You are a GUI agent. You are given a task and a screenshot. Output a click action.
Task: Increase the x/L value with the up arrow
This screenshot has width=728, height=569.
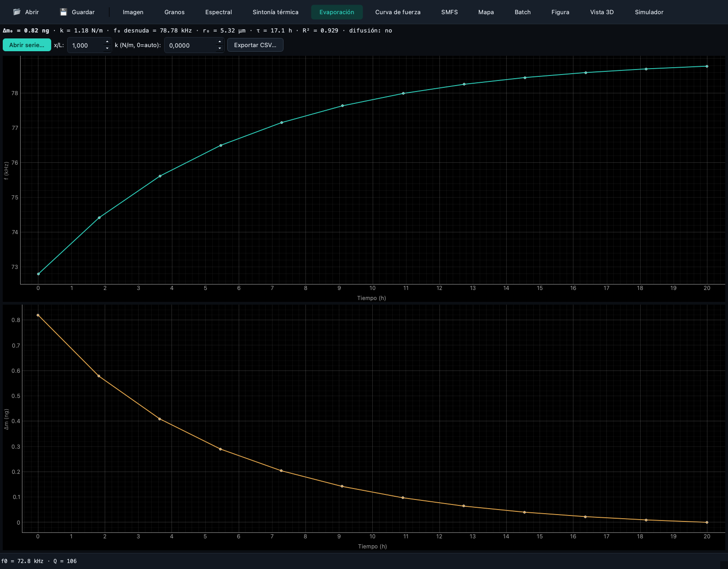tap(107, 42)
